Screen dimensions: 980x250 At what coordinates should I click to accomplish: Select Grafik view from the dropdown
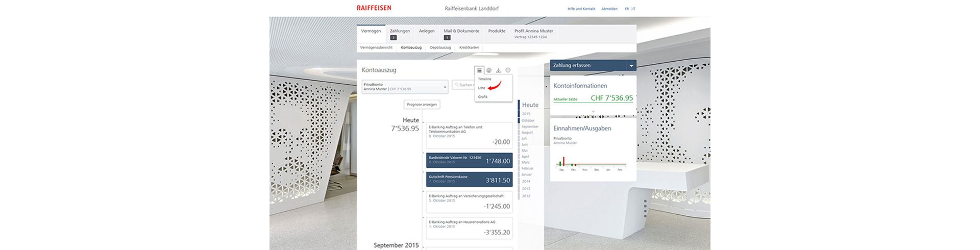tap(483, 97)
